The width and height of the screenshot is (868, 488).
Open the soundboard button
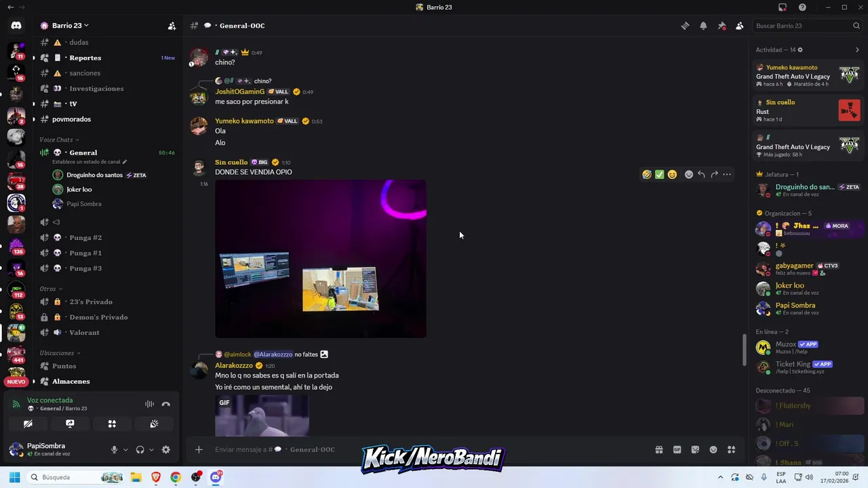(x=154, y=424)
